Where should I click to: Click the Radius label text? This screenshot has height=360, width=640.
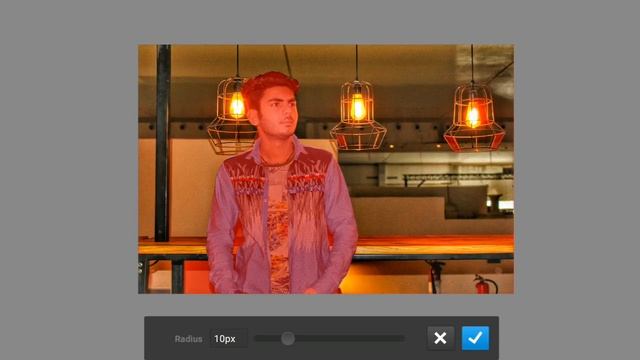tap(188, 339)
